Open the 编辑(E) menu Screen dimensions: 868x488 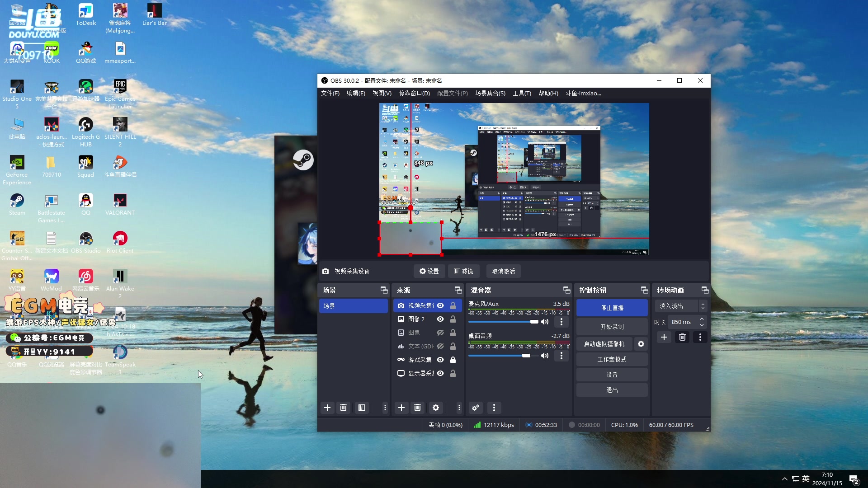356,93
